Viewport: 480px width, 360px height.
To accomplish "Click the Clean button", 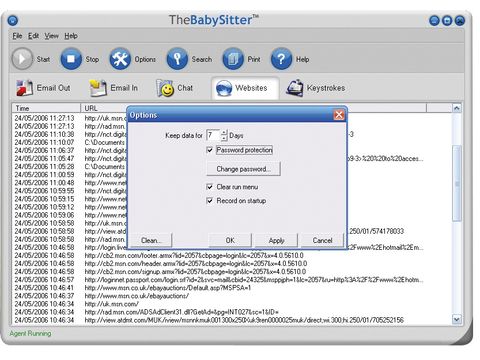I will 151,240.
